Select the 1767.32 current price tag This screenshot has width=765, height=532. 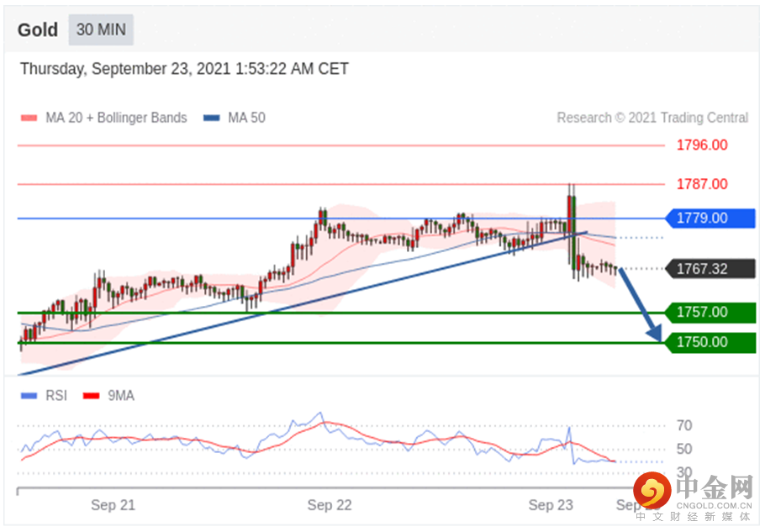click(x=710, y=269)
